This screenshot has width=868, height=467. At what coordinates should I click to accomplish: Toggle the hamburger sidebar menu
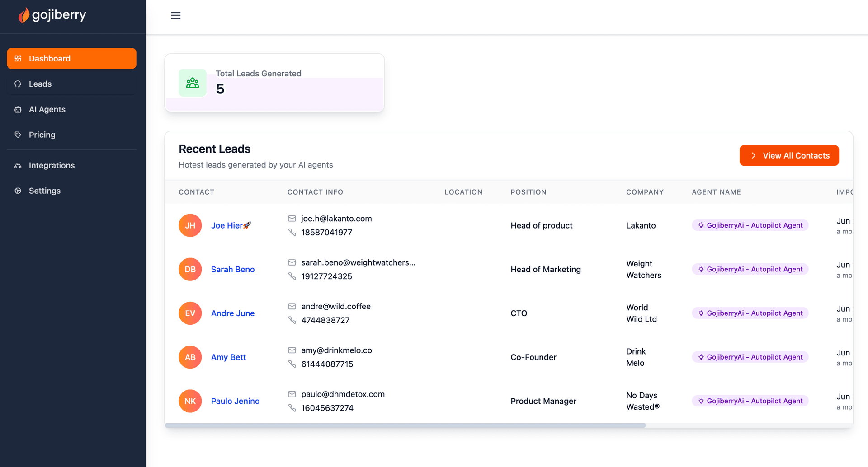(x=176, y=15)
